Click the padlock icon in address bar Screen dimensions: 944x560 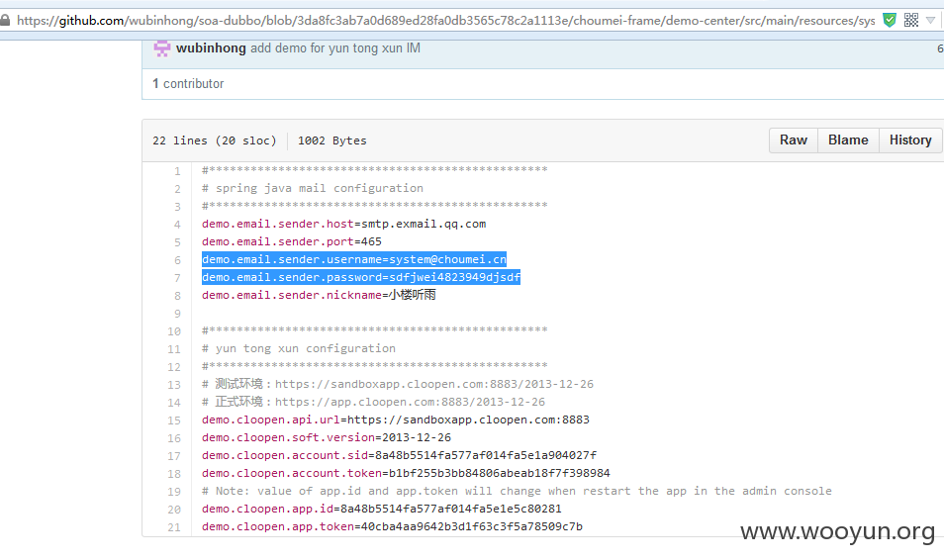[5, 21]
